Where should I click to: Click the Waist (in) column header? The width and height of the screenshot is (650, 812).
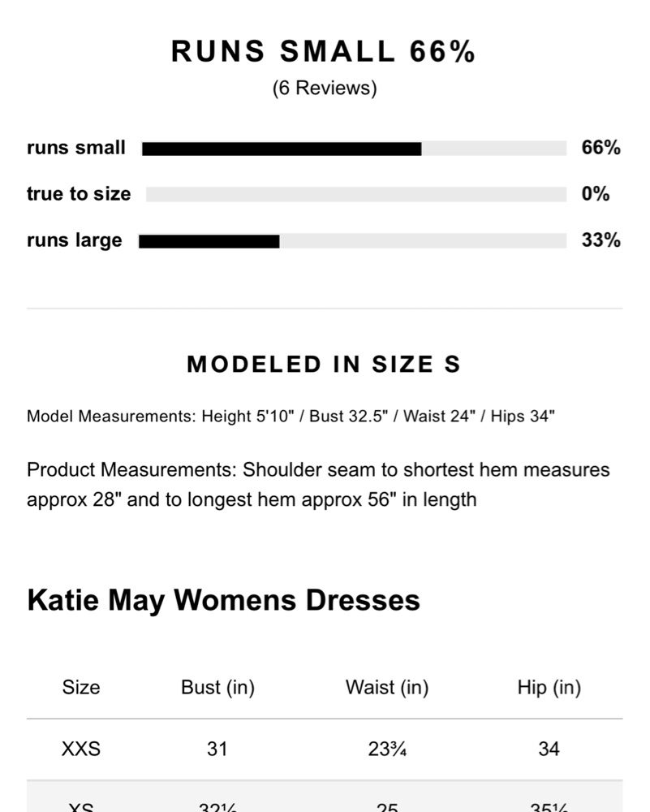coord(387,688)
